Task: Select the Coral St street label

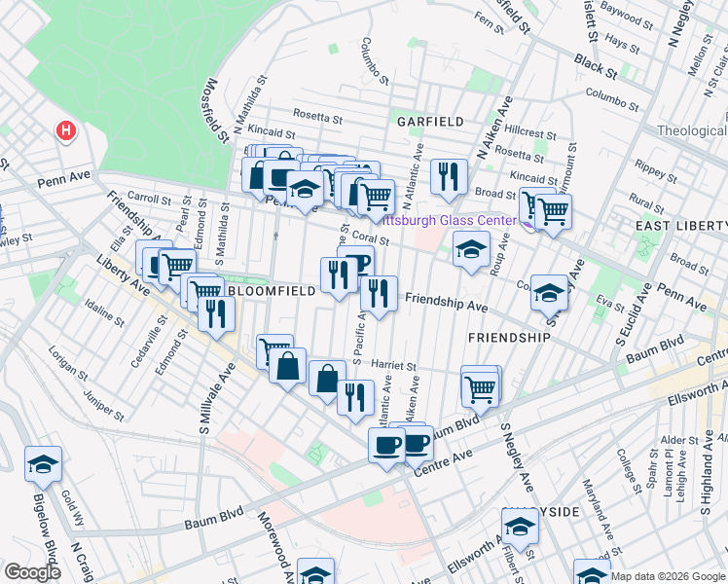Action: click(x=371, y=238)
